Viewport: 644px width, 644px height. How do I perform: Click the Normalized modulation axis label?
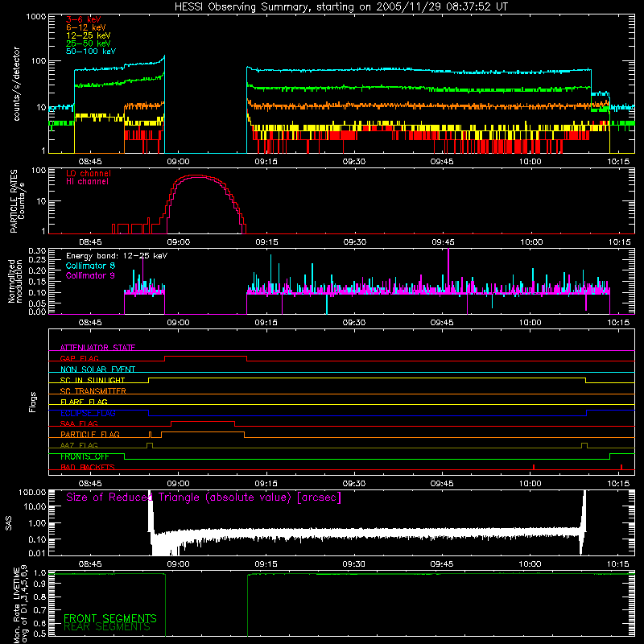click(x=15, y=281)
